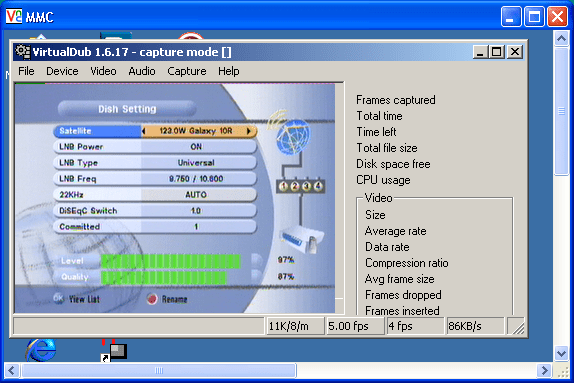Viewport: 574px width, 383px height.
Task: Click the green Level signal bar
Action: 171,261
